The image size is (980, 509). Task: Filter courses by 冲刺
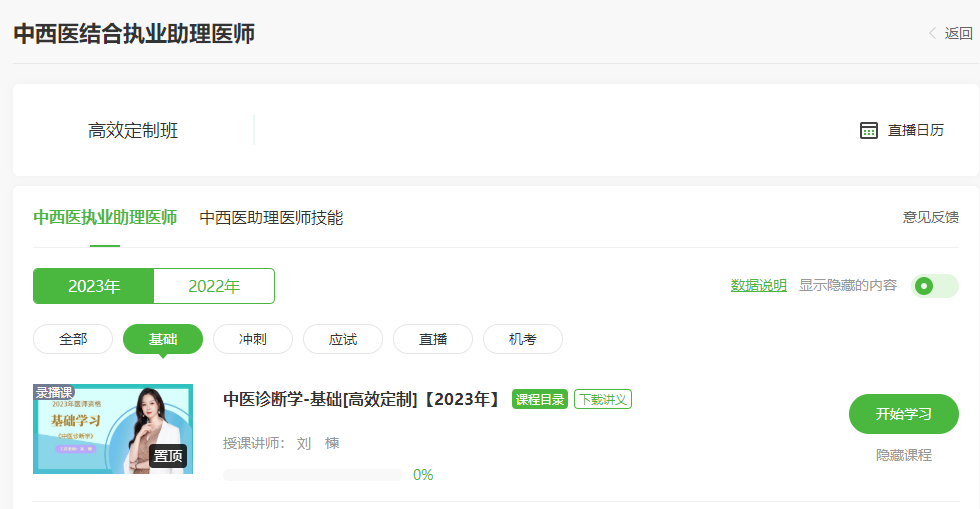(253, 339)
